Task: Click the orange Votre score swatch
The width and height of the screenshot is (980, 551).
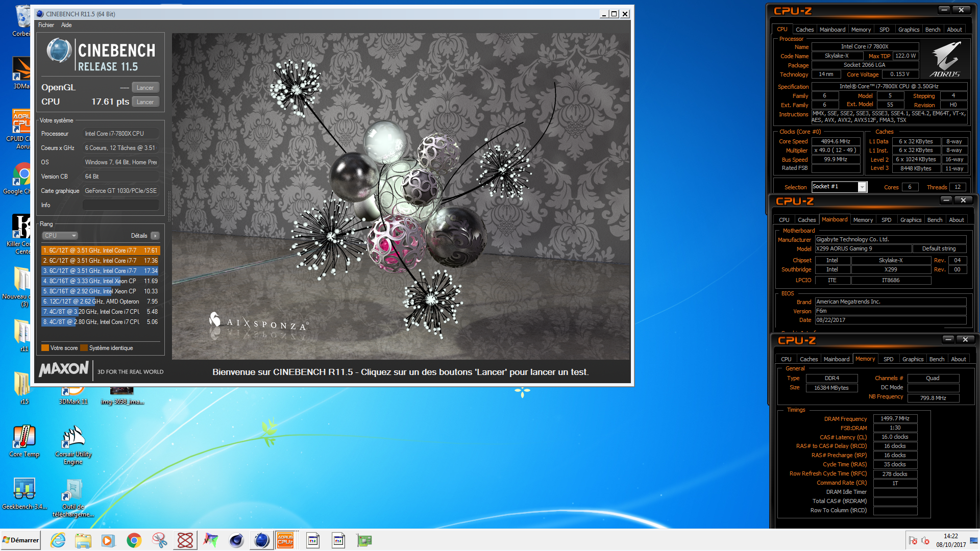Action: [45, 348]
